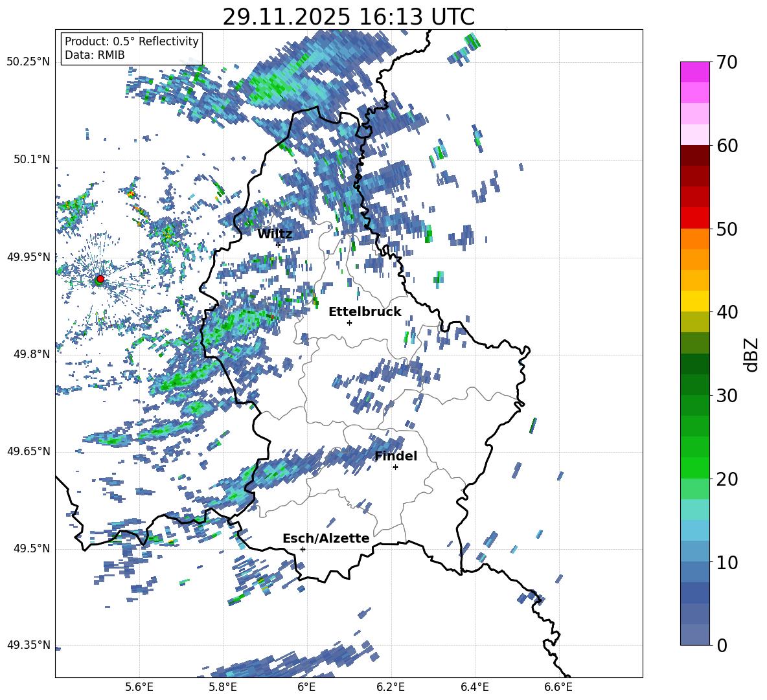Click the 49.35°N latitude label
The width and height of the screenshot is (767, 700).
(x=29, y=645)
